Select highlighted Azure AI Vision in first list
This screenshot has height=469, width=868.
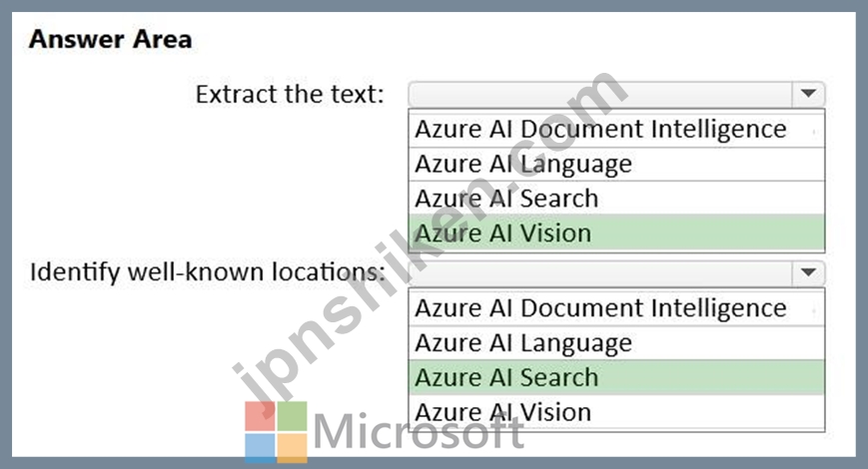pyautogui.click(x=616, y=233)
